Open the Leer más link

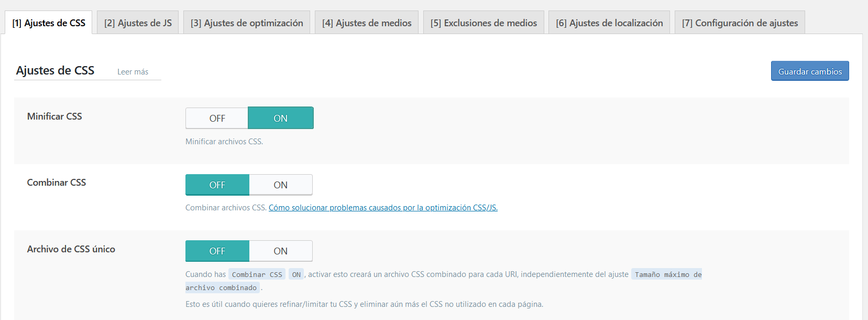pyautogui.click(x=133, y=72)
